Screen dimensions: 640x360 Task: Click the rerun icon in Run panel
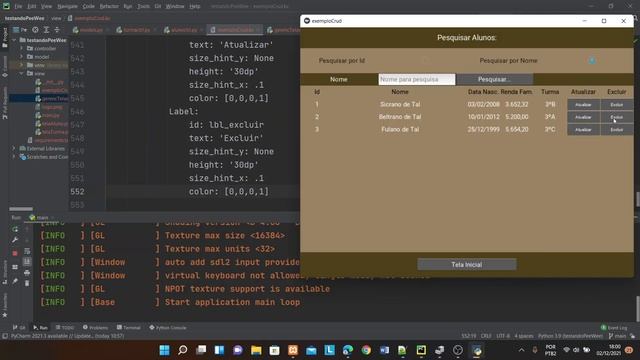click(15, 229)
